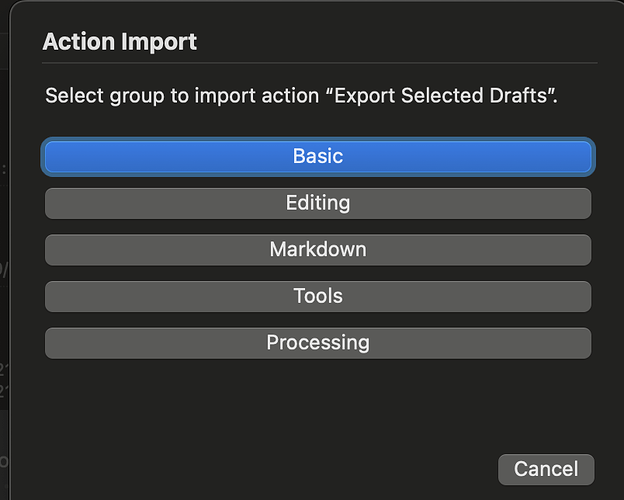Add the action to the Editing group

[318, 203]
